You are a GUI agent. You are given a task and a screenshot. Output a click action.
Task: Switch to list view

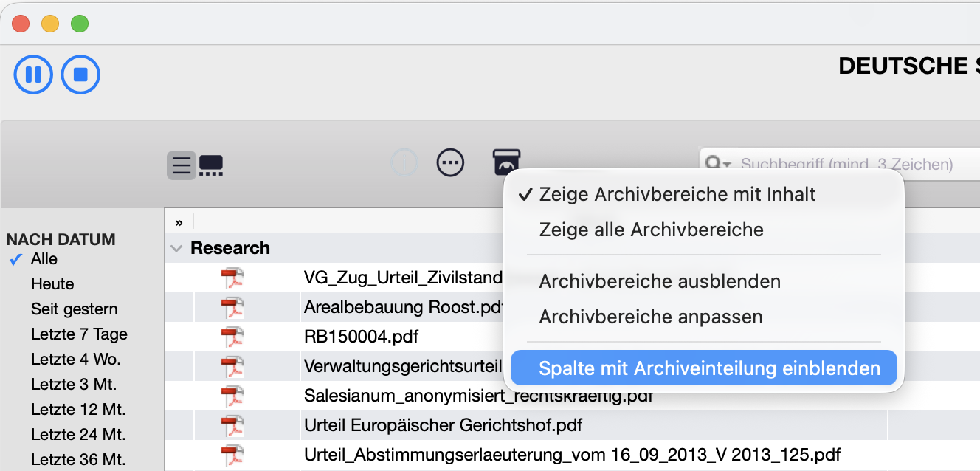click(x=182, y=165)
